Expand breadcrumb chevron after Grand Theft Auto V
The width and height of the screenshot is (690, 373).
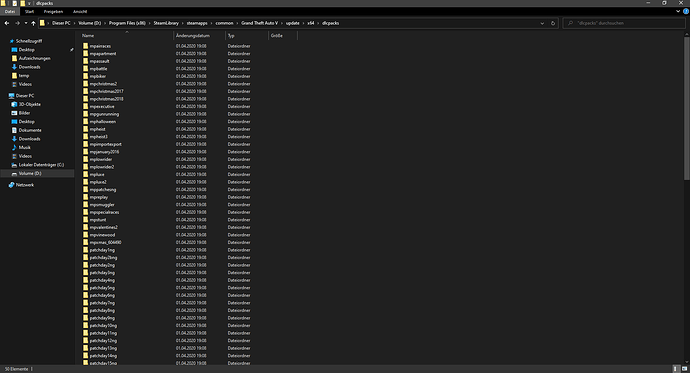coord(282,23)
